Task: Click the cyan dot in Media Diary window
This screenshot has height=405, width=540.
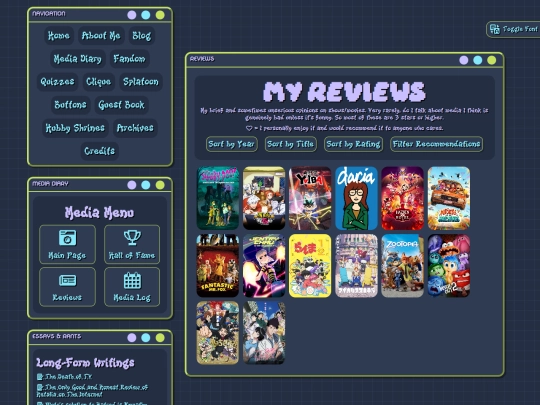Action: click(146, 185)
